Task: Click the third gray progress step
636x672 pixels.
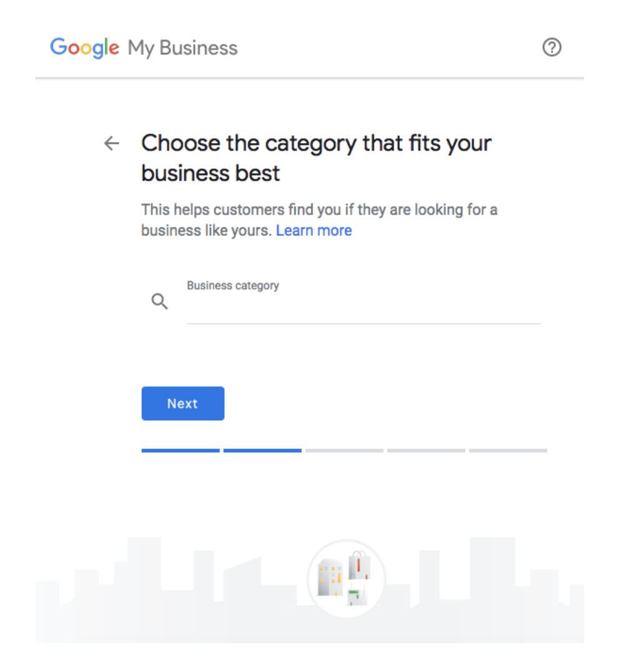Action: 344,450
